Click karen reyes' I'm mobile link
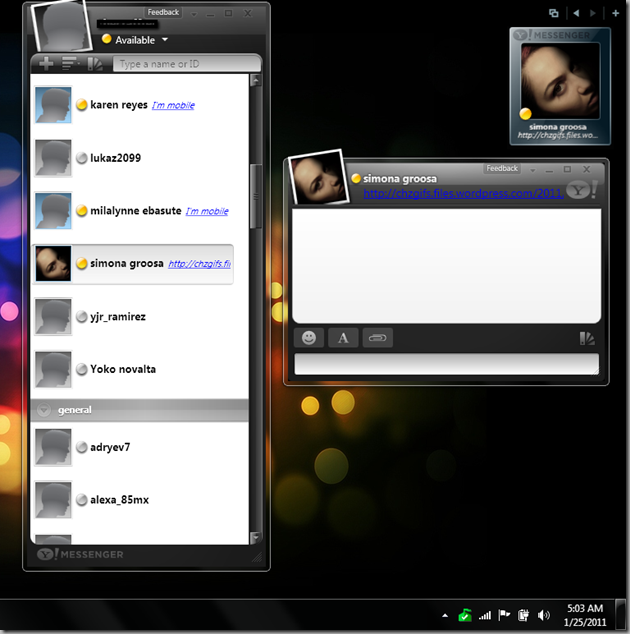 [x=173, y=105]
